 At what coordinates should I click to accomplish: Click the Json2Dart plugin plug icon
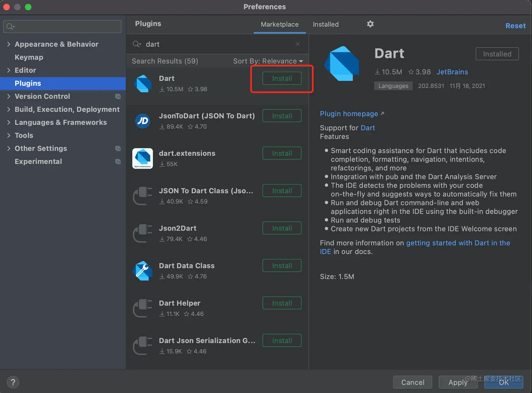point(142,233)
